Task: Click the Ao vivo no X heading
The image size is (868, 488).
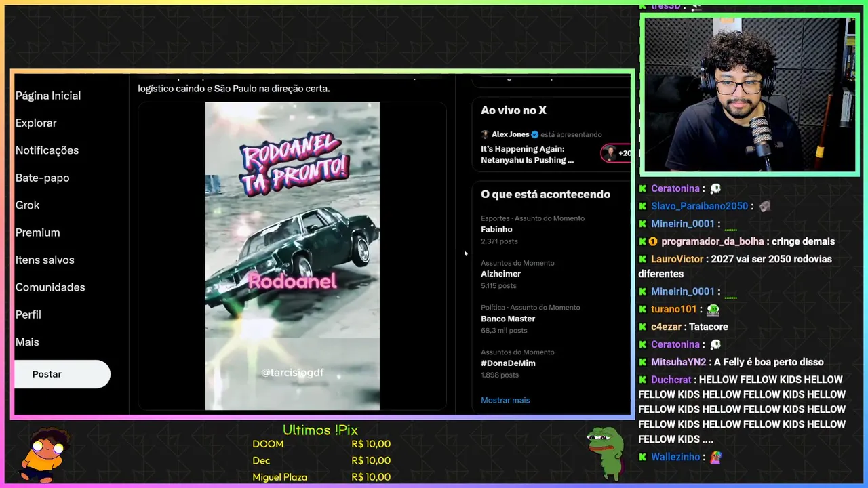Action: coord(513,110)
